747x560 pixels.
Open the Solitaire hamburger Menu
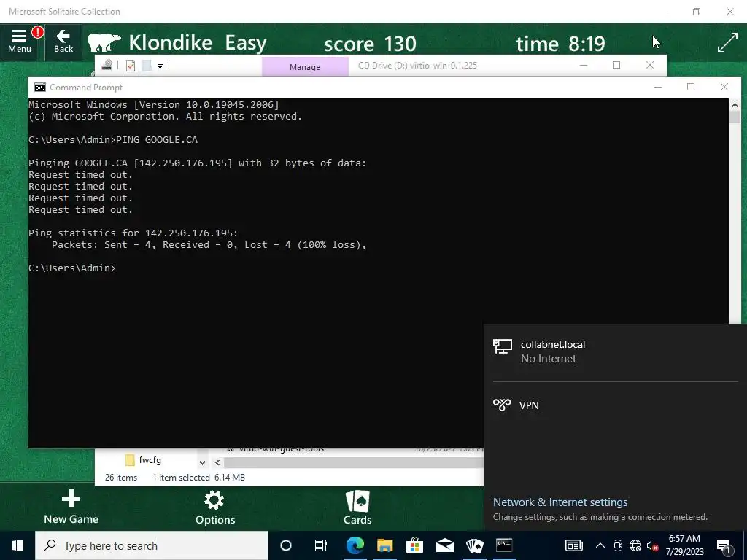pos(20,42)
